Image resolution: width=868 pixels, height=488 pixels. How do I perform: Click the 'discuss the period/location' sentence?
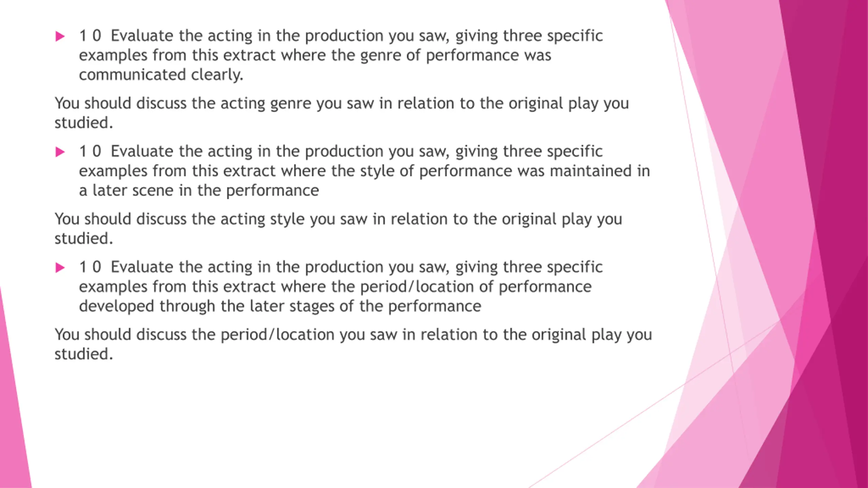click(353, 344)
